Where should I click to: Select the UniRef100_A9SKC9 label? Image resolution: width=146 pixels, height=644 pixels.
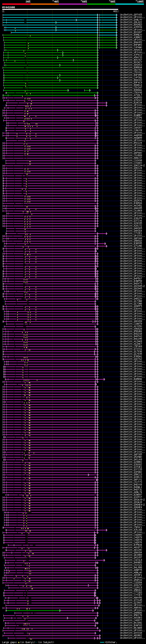131,50
